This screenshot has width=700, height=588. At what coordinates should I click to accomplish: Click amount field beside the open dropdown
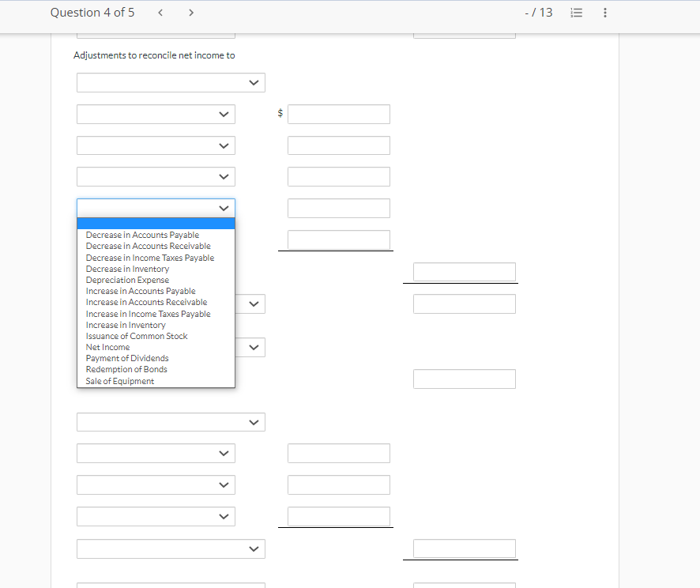[x=339, y=208]
